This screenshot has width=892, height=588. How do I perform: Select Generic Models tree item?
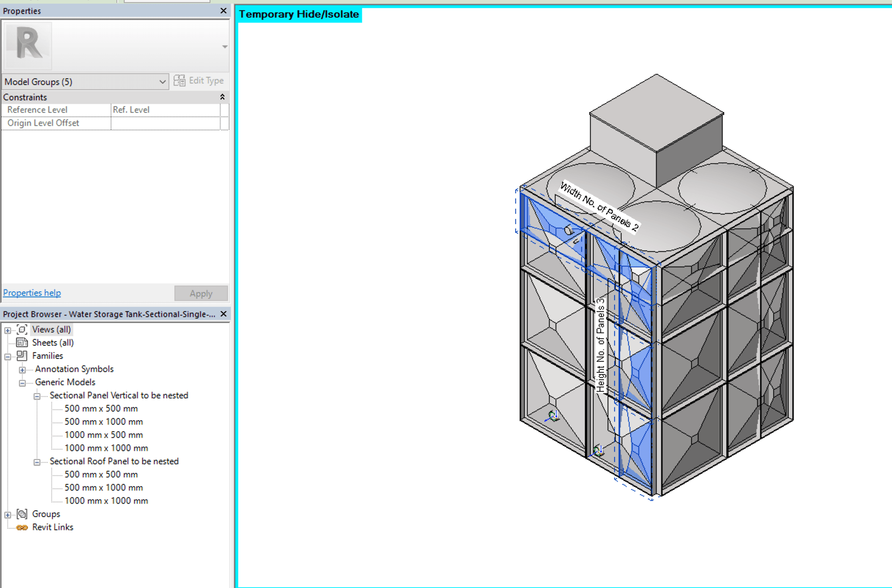(x=65, y=382)
